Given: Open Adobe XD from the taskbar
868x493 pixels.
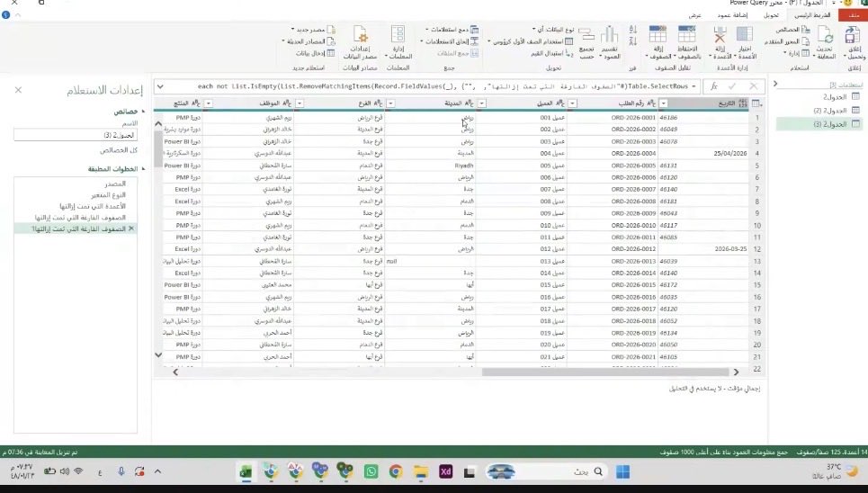Looking at the screenshot, I should [x=445, y=471].
